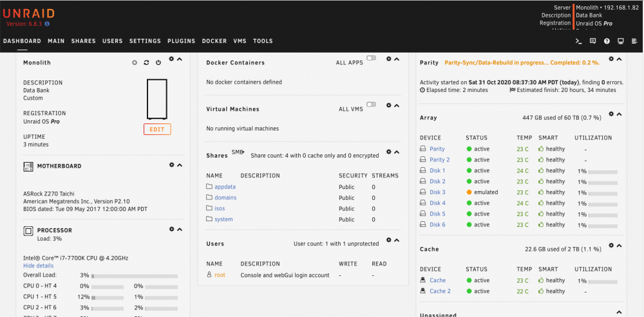The image size is (644, 317).
Task: Click the server case thumbnail image
Action: point(157,99)
